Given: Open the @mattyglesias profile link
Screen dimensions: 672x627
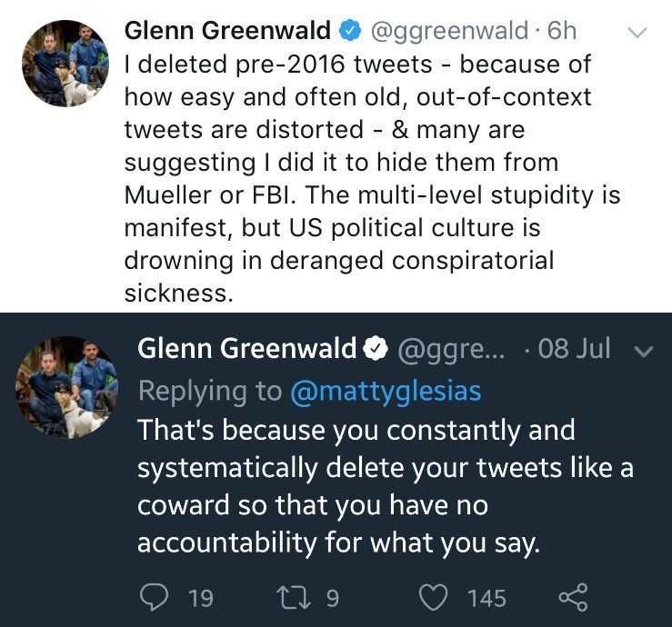Looking at the screenshot, I should click(x=385, y=390).
